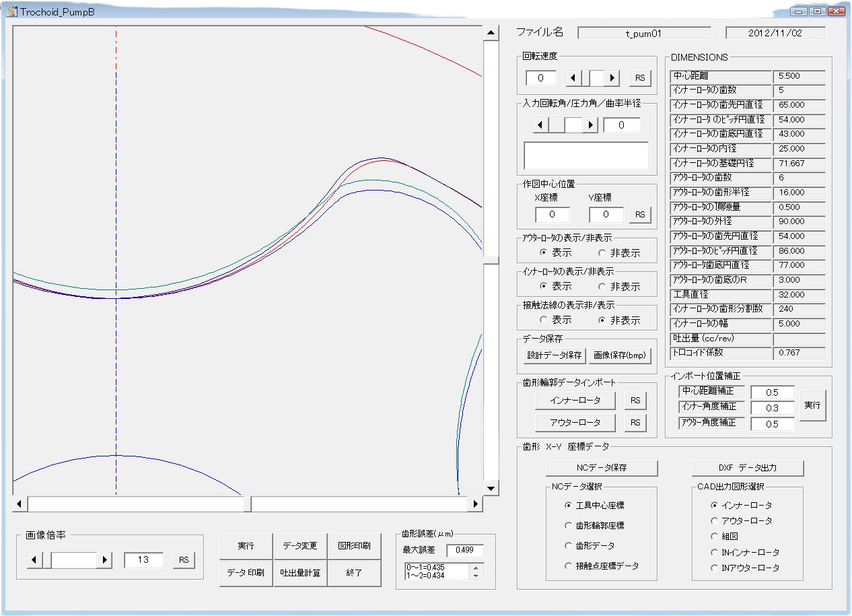Viewport: 852px width, 616px height.
Task: Select 非表示 for アウターロータ display
Action: tap(602, 253)
